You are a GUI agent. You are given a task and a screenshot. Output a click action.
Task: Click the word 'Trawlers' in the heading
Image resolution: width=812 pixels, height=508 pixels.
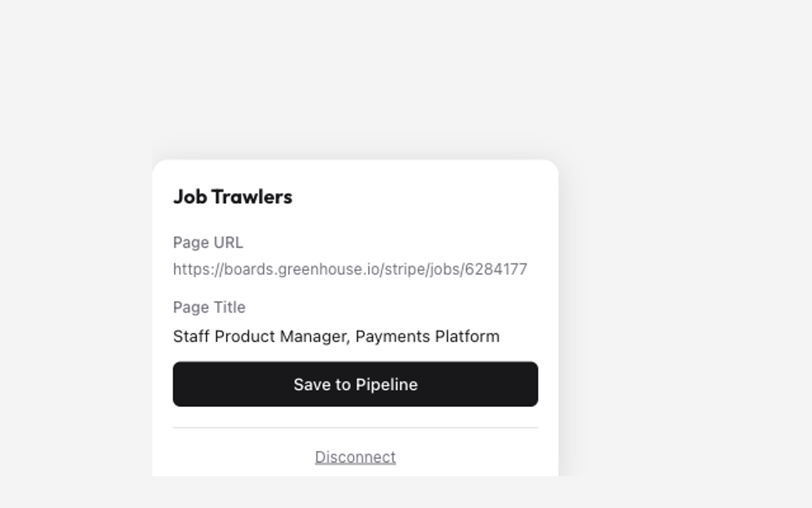tap(252, 197)
